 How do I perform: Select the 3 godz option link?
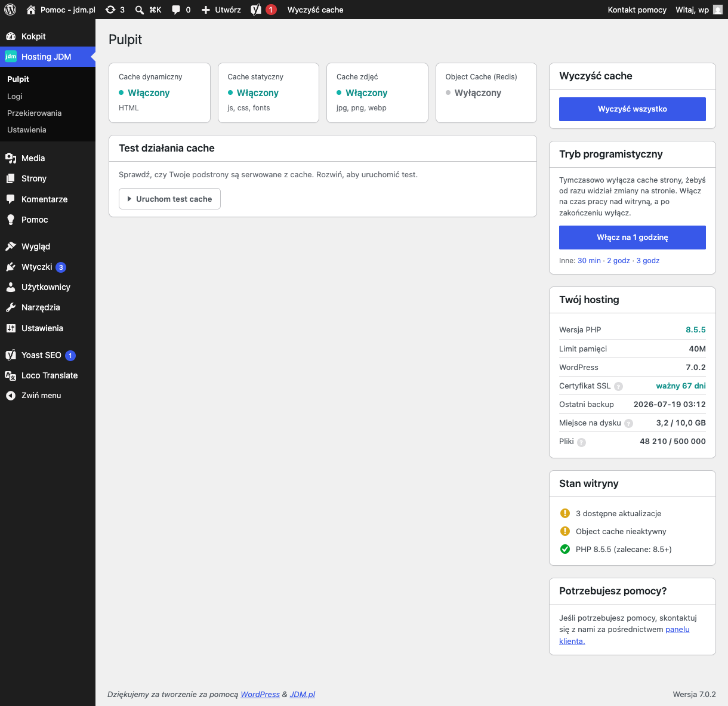point(648,261)
